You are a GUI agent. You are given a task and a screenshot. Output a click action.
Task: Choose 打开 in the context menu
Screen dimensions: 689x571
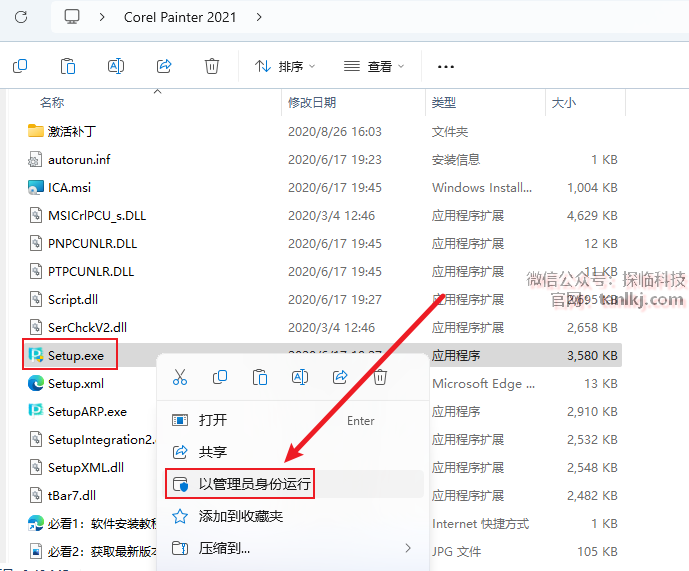pos(212,420)
